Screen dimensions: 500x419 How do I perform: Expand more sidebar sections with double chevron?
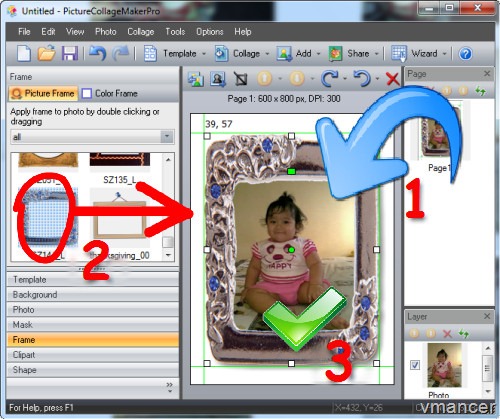170,387
